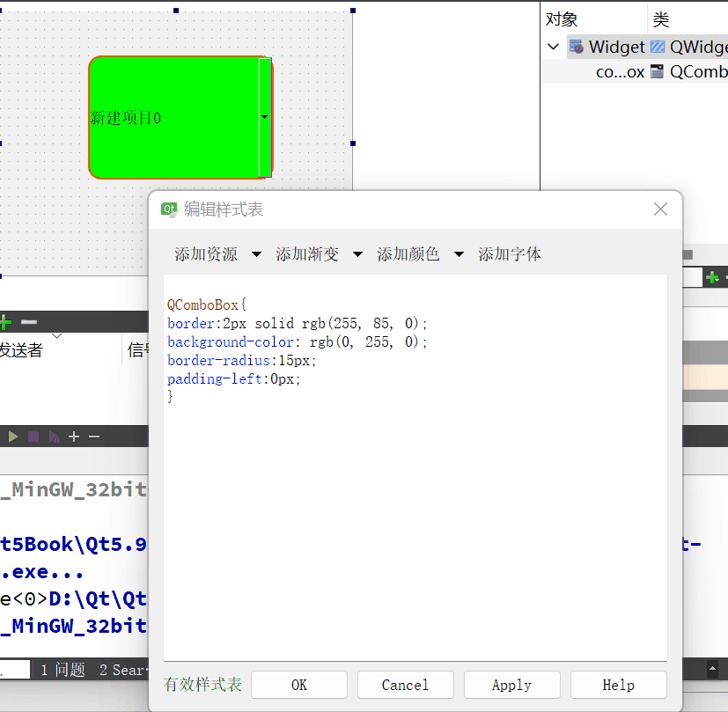Image resolution: width=728 pixels, height=712 pixels.
Task: Click the QWidget class icon beside Widget
Action: click(x=657, y=47)
